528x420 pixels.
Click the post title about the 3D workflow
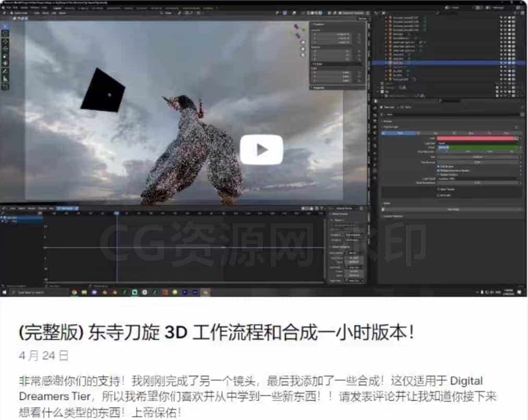click(x=217, y=333)
